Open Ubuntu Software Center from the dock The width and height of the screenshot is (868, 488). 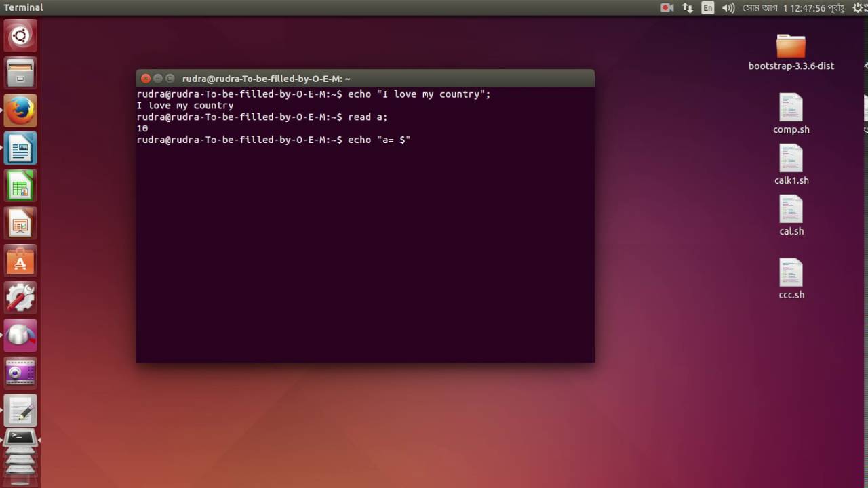point(20,260)
